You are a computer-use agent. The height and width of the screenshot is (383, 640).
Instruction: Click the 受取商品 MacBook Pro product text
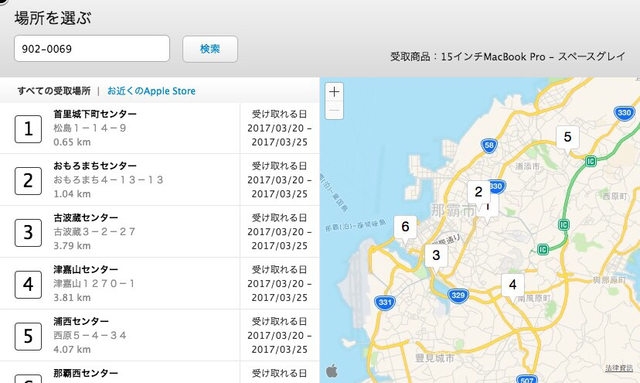tap(507, 57)
